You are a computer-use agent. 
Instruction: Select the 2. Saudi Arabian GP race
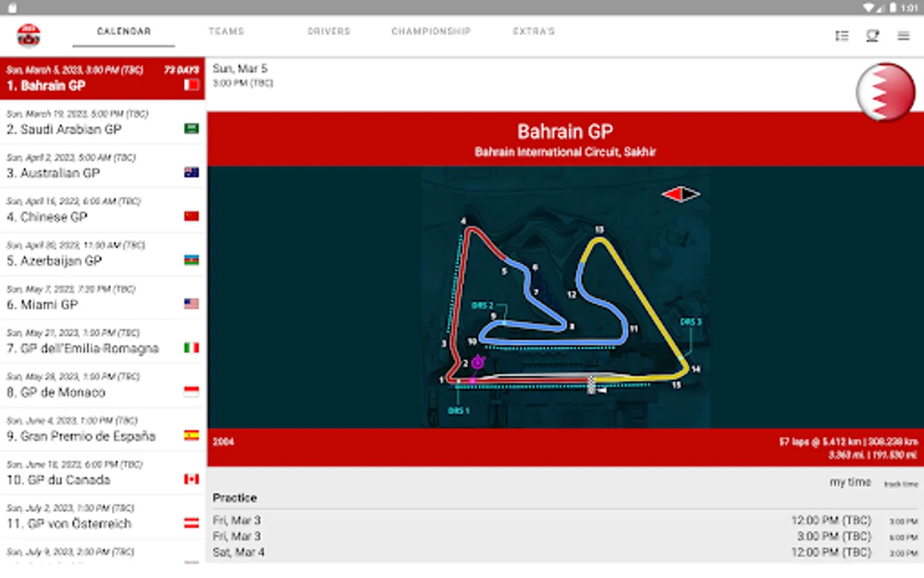(x=103, y=122)
